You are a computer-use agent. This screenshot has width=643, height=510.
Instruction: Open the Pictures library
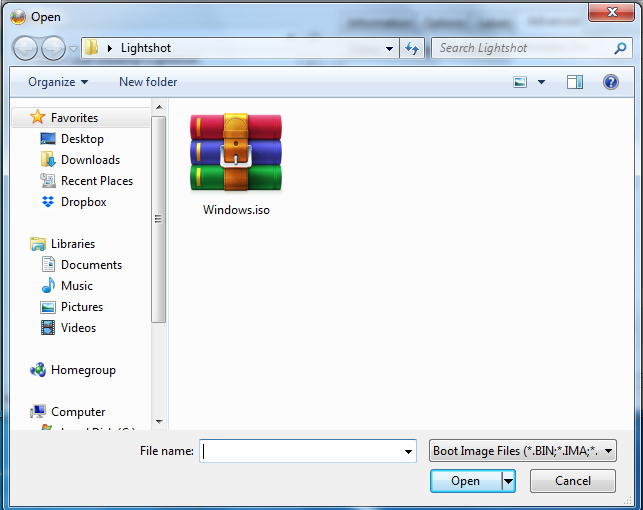coord(82,307)
